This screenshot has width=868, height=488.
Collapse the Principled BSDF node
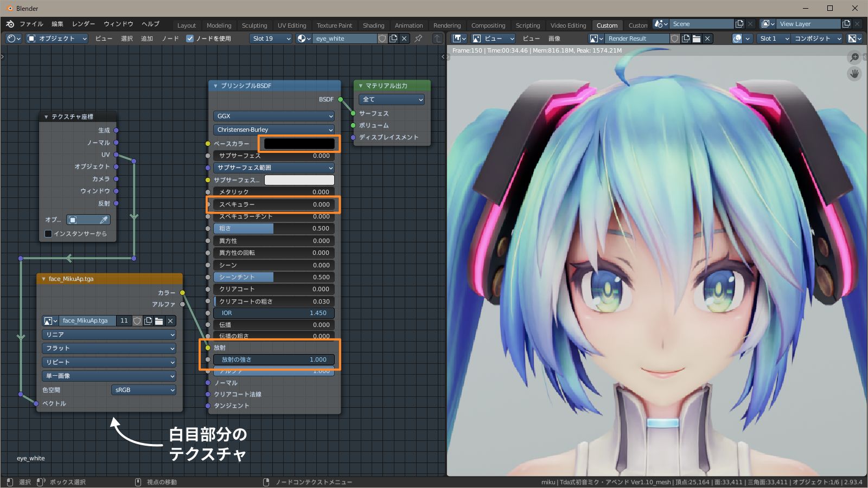[215, 86]
